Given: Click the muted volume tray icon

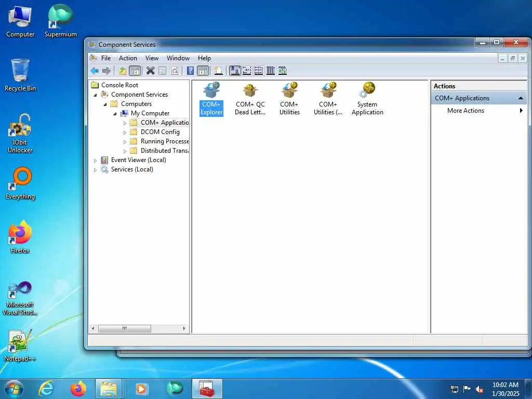Looking at the screenshot, I should 480,389.
